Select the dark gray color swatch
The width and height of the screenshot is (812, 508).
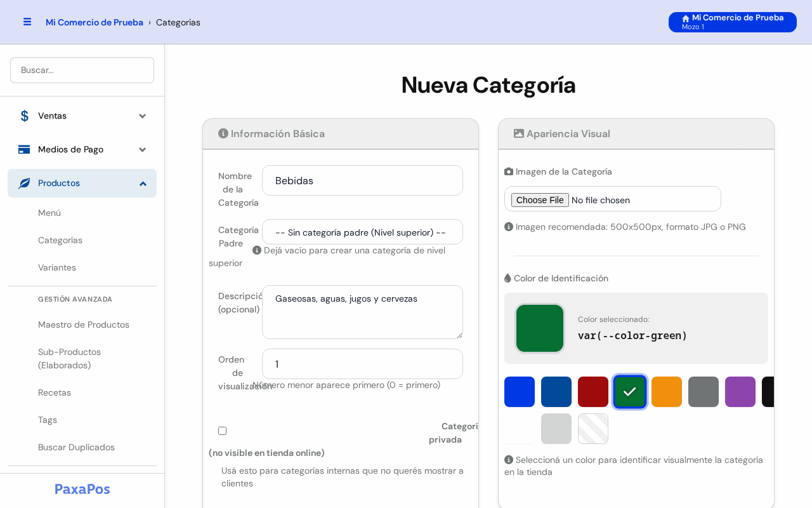pyautogui.click(x=704, y=392)
